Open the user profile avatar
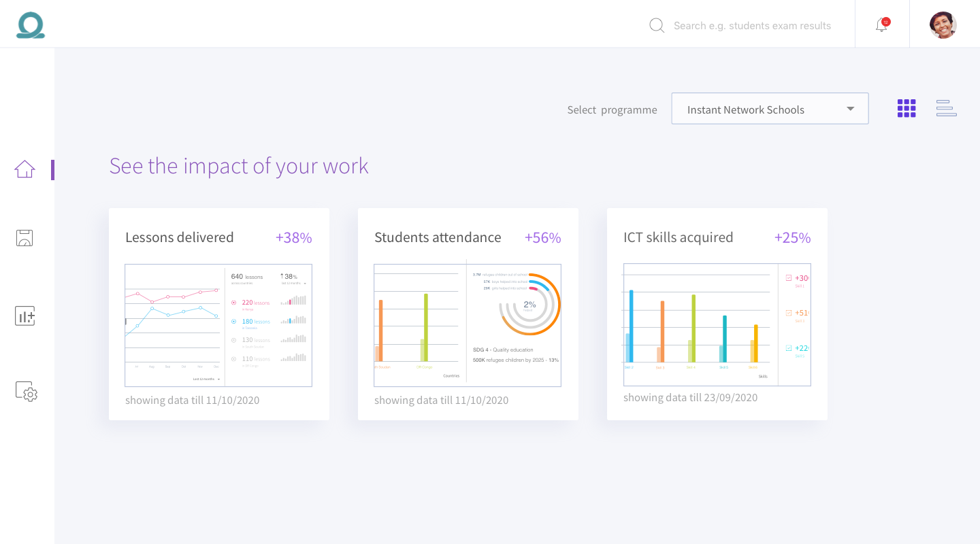The height and width of the screenshot is (544, 980). (943, 25)
